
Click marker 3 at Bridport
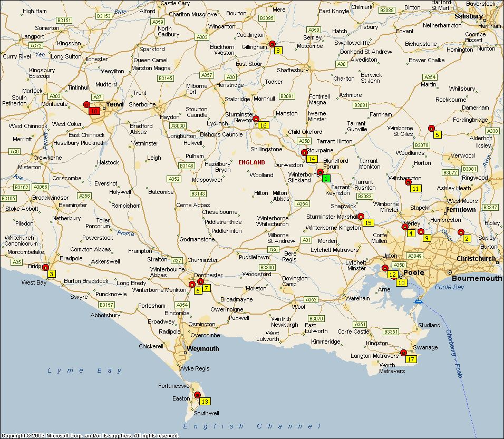51,274
